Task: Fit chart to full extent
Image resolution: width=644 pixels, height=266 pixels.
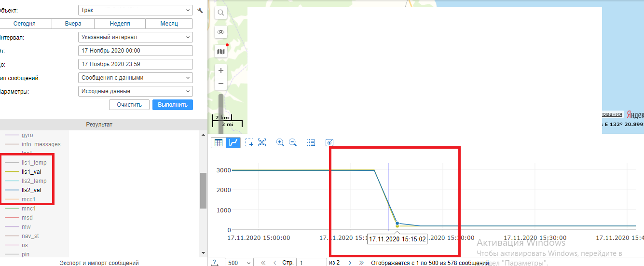Action: [262, 142]
